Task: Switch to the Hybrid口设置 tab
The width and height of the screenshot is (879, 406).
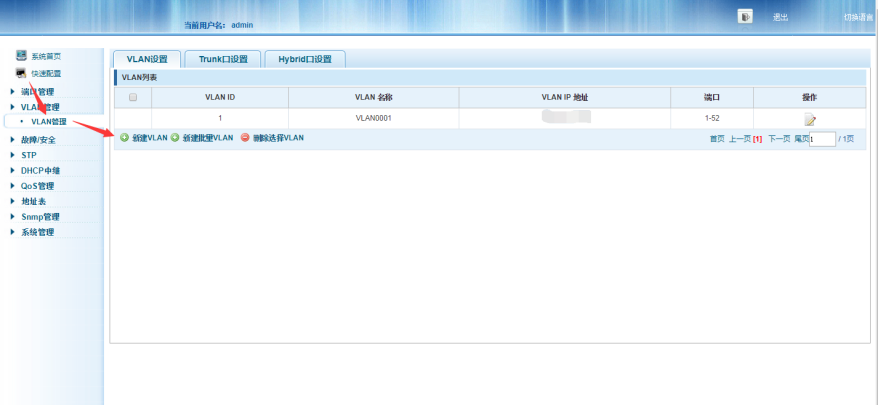Action: tap(304, 59)
